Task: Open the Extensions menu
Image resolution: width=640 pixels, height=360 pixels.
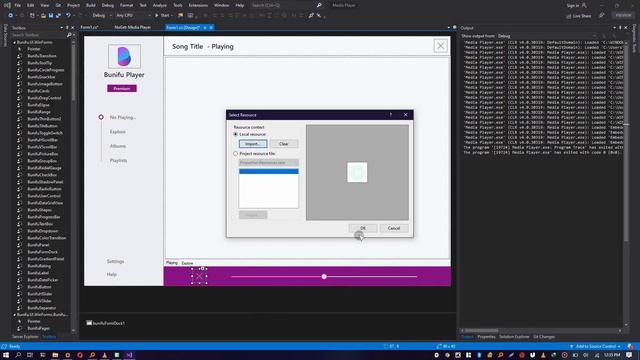Action: tap(198, 5)
